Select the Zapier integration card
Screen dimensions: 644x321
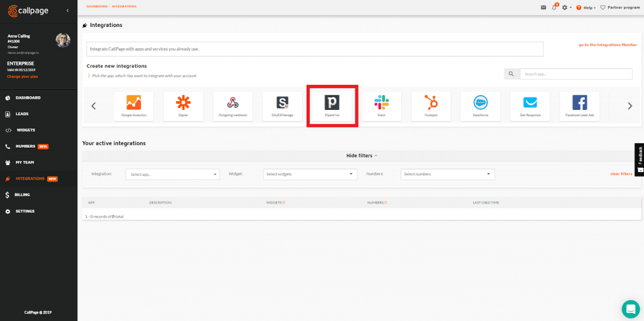(183, 106)
